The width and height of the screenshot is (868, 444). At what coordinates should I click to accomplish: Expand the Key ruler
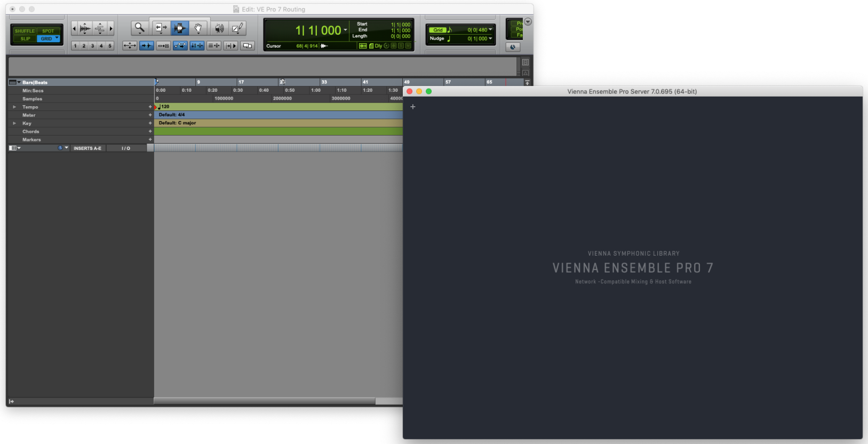click(x=14, y=123)
